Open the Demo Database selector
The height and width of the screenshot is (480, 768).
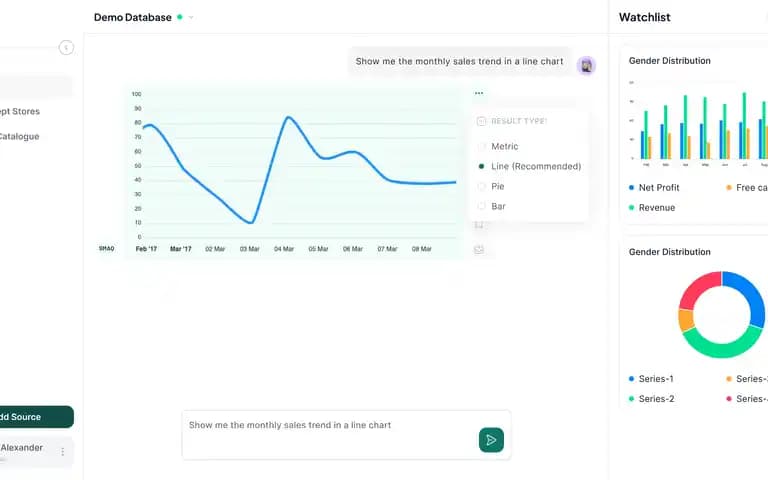(133, 17)
